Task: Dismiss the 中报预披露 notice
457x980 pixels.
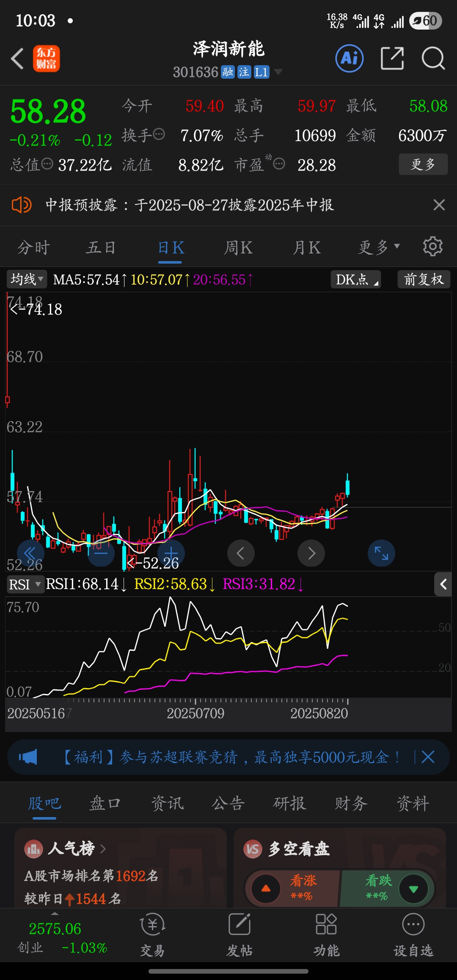Action: pyautogui.click(x=439, y=205)
